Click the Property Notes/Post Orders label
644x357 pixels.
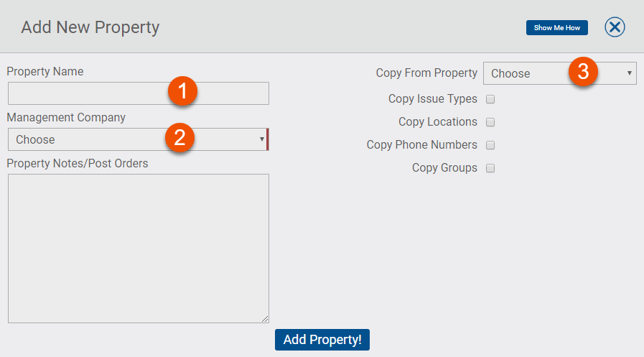pos(78,163)
